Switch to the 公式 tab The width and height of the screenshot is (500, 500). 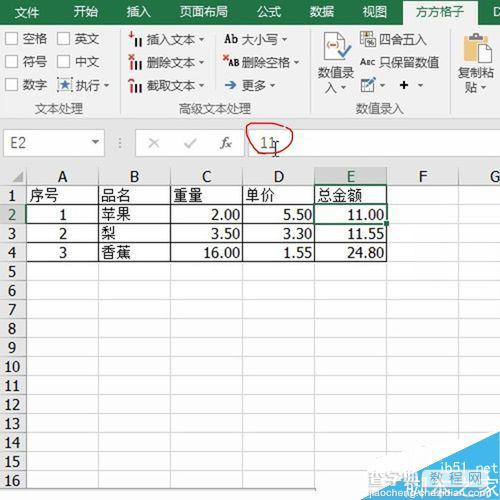coord(269,12)
